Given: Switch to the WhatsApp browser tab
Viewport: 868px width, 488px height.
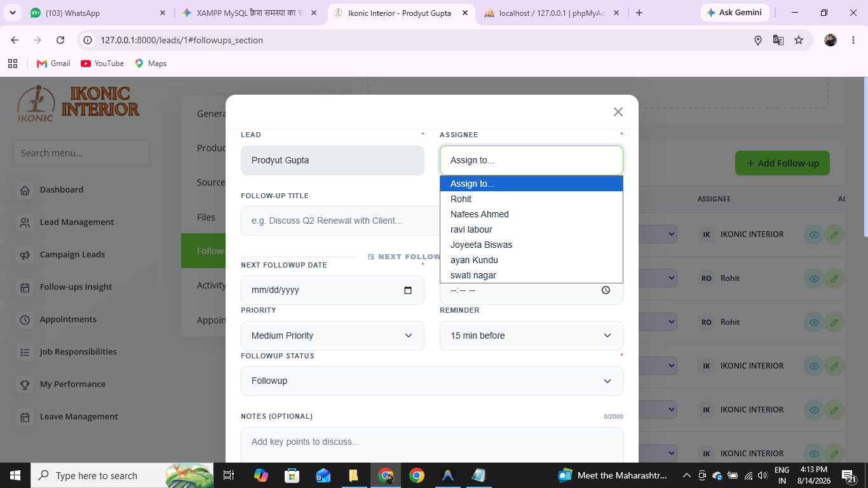Looking at the screenshot, I should pyautogui.click(x=98, y=13).
